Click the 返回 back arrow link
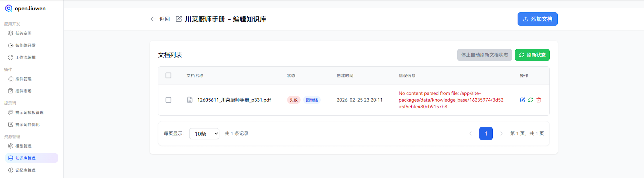Viewport: 644px width, 178px height. (160, 19)
